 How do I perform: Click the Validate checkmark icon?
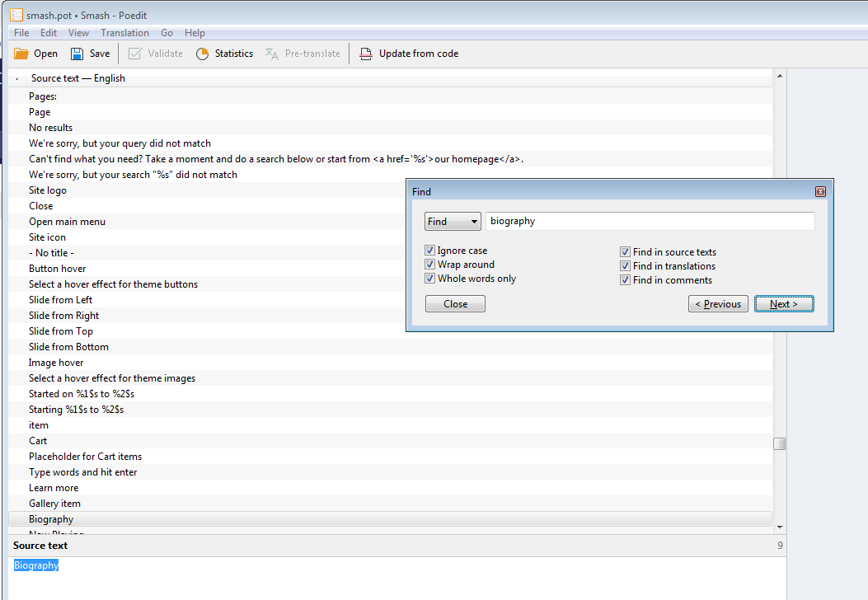(x=134, y=54)
